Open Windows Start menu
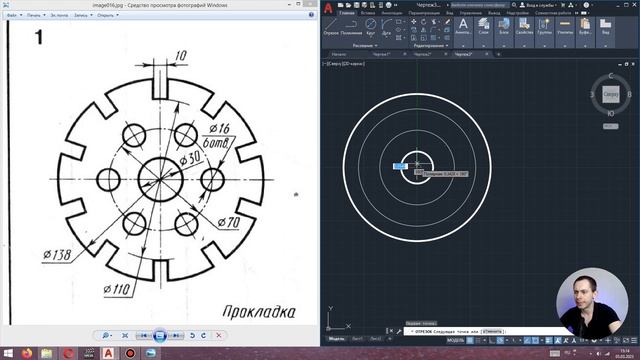Image resolution: width=640 pixels, height=360 pixels. [8, 353]
